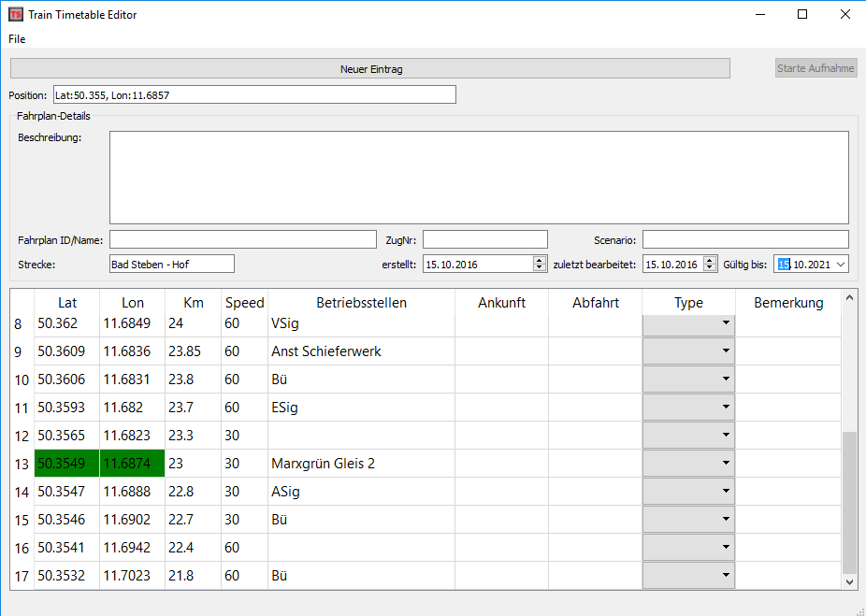The height and width of the screenshot is (616, 866).
Task: Open the File menu
Action: click(17, 39)
